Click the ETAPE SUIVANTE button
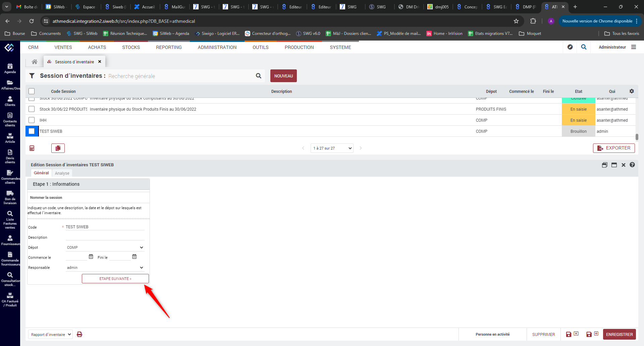Screen dimensions: 644x346 [115, 279]
